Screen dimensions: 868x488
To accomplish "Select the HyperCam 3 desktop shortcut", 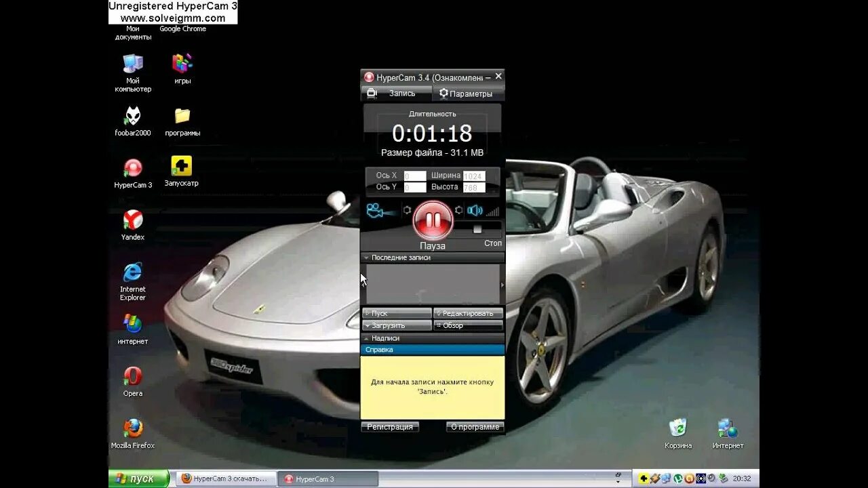I will 133,173.
